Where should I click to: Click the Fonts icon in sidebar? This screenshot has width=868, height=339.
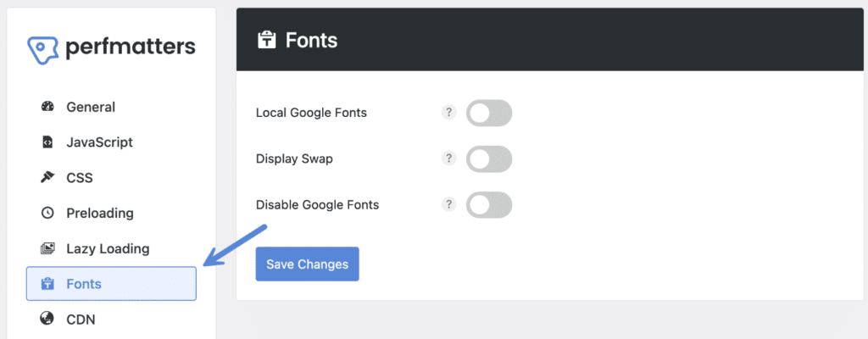point(47,284)
